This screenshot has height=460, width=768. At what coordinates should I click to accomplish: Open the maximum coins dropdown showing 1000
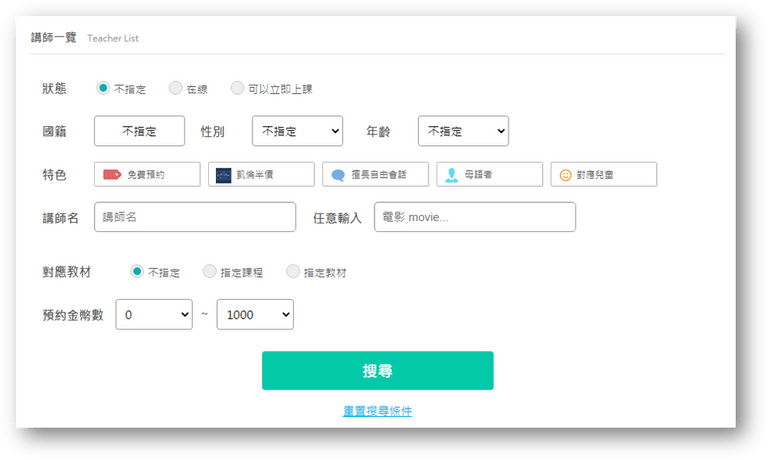pyautogui.click(x=255, y=315)
